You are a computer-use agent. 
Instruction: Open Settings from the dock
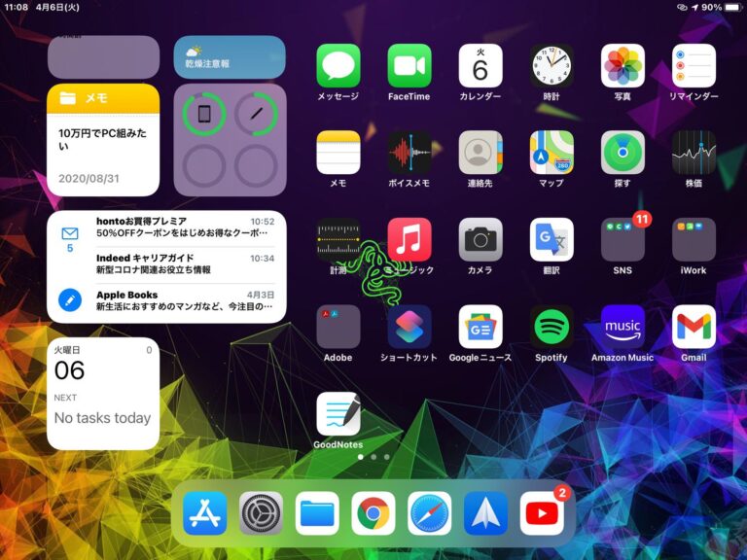click(261, 513)
